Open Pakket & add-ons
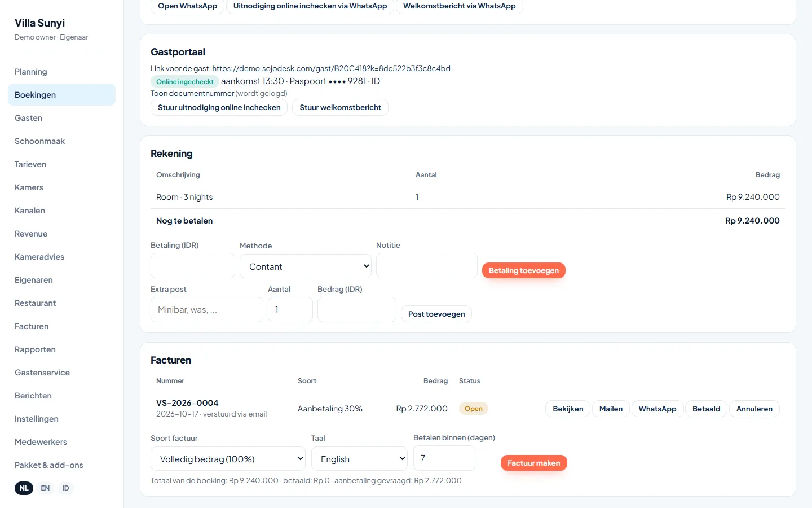Image resolution: width=812 pixels, height=508 pixels. pyautogui.click(x=61, y=465)
